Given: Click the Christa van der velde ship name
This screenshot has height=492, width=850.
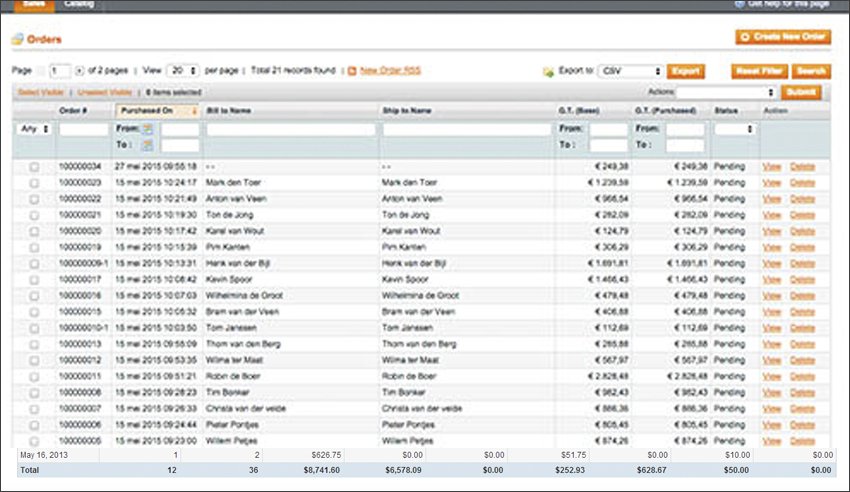Looking at the screenshot, I should click(422, 409).
